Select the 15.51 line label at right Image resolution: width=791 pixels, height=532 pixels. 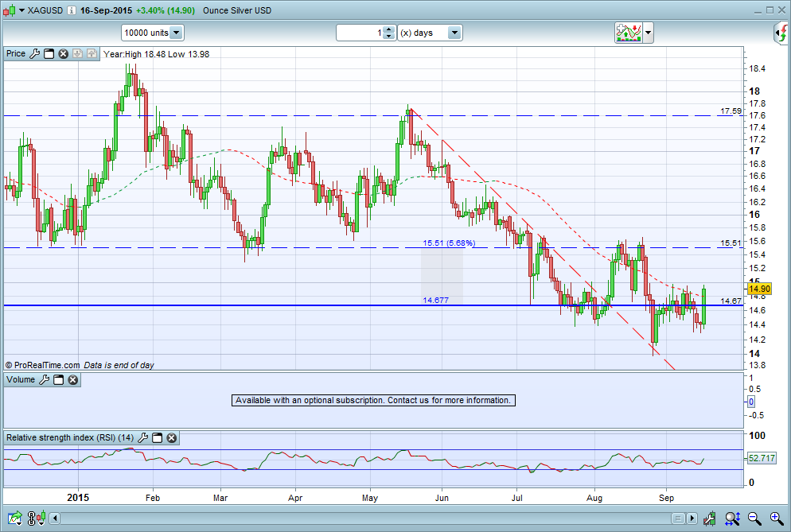point(731,243)
